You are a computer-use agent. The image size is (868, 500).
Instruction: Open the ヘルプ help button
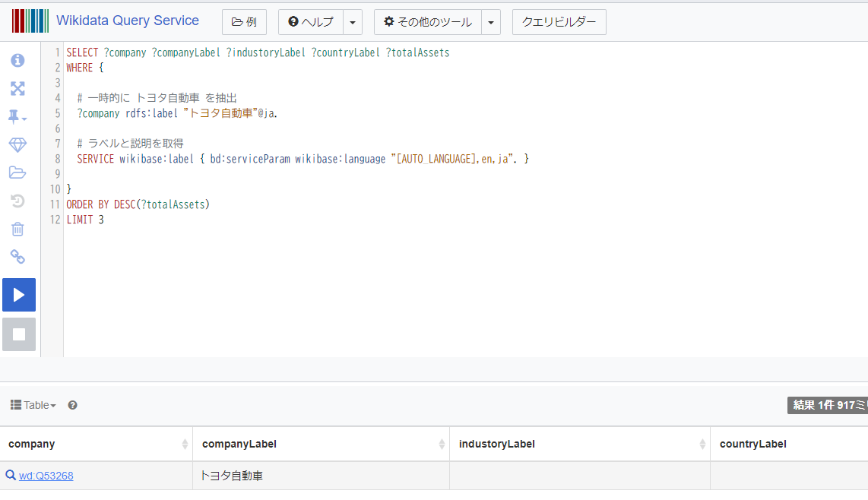(311, 22)
